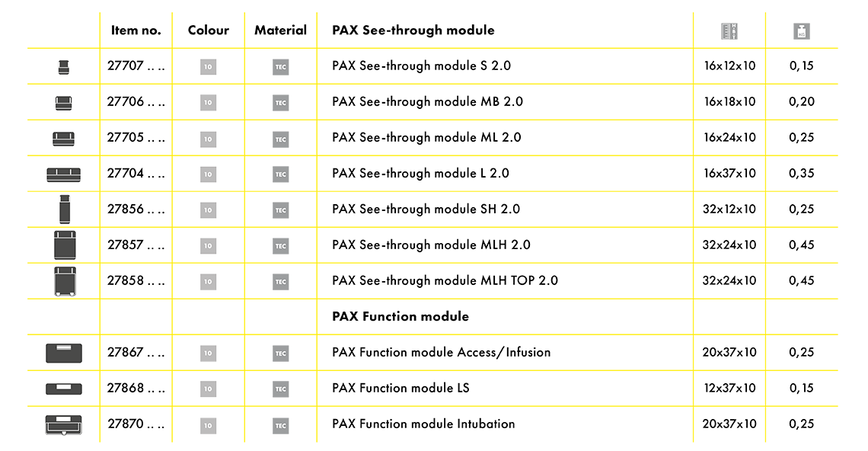Click the TEC icon for module LS

tap(281, 389)
